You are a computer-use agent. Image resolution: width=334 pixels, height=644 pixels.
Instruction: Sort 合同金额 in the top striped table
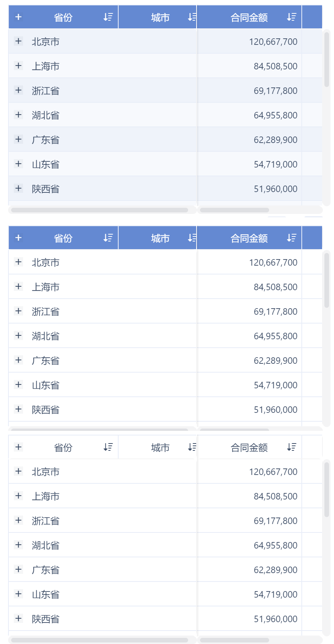[x=291, y=17]
